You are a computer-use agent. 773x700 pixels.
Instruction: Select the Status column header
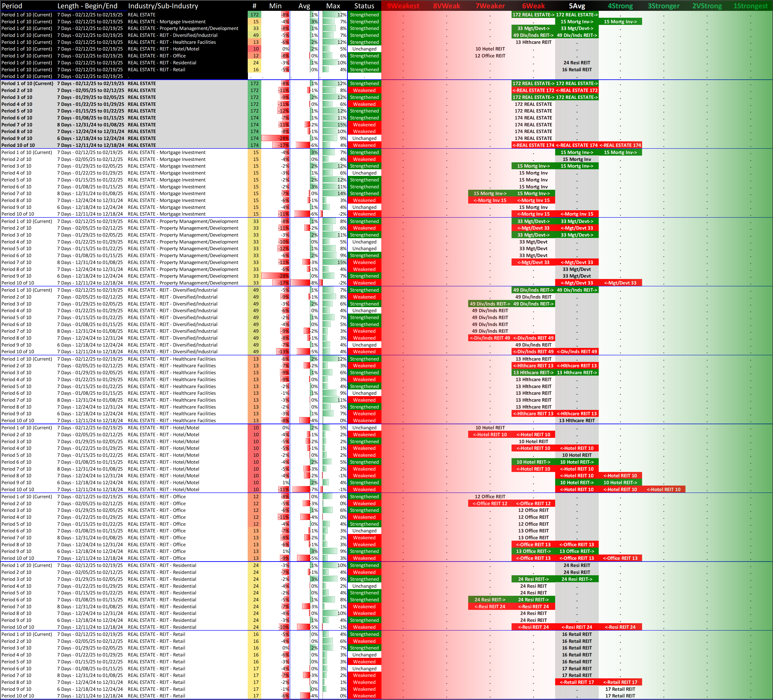(x=364, y=6)
